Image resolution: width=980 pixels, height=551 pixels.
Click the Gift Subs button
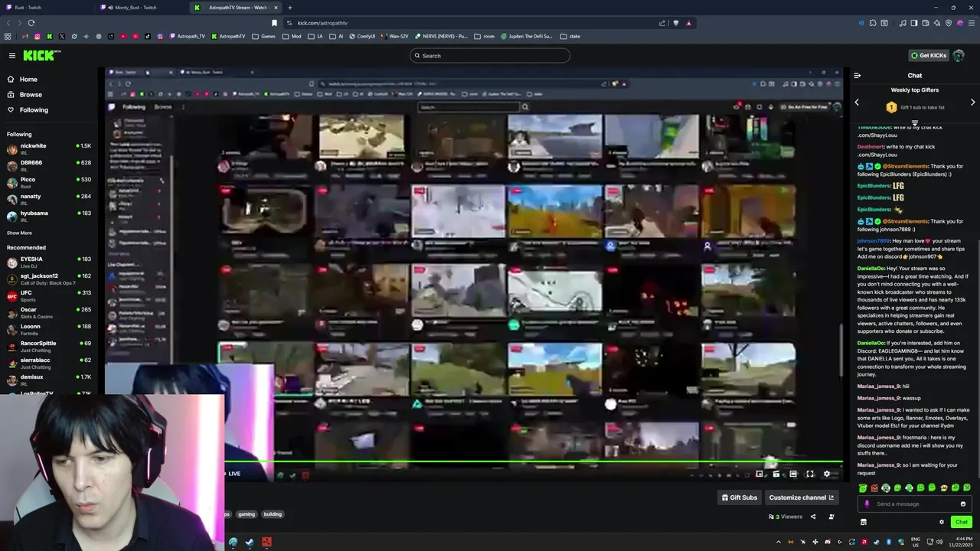tap(739, 497)
